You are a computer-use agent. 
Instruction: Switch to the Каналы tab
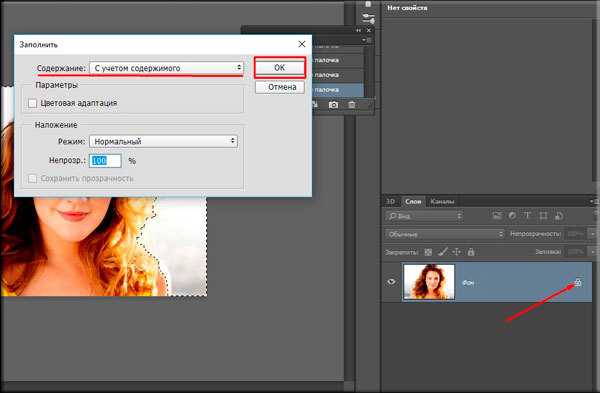click(442, 201)
